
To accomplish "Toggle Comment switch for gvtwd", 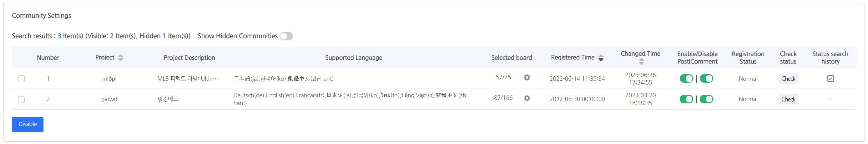I will coord(706,99).
